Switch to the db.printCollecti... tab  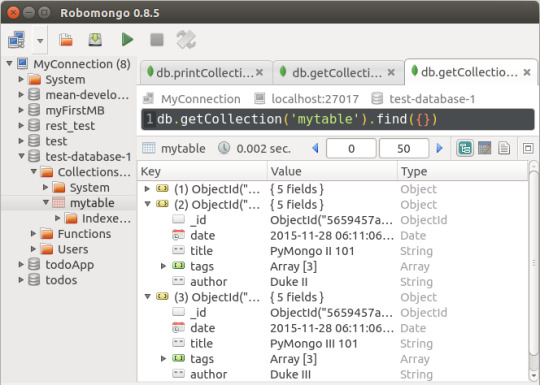206,72
